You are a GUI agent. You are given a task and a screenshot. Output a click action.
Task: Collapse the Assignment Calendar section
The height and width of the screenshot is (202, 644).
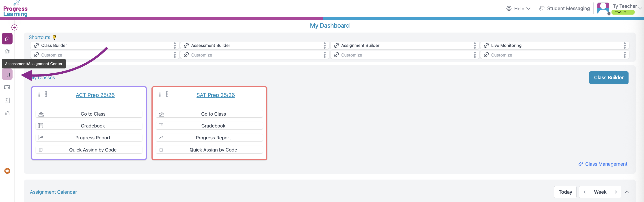pos(627,192)
